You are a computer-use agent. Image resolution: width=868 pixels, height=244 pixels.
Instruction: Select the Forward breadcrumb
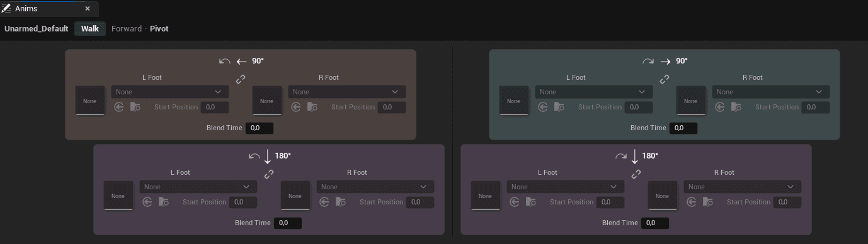(x=127, y=28)
